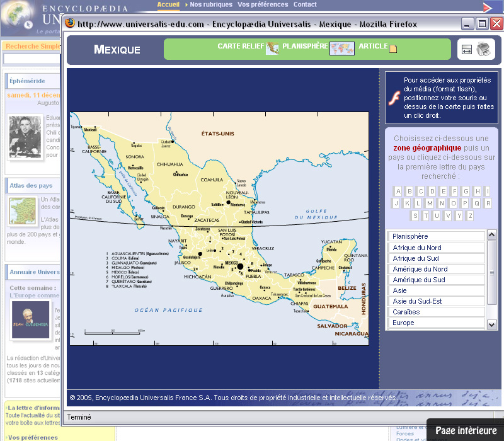Open the Éphéméride heading link
The image size is (504, 441).
point(27,81)
